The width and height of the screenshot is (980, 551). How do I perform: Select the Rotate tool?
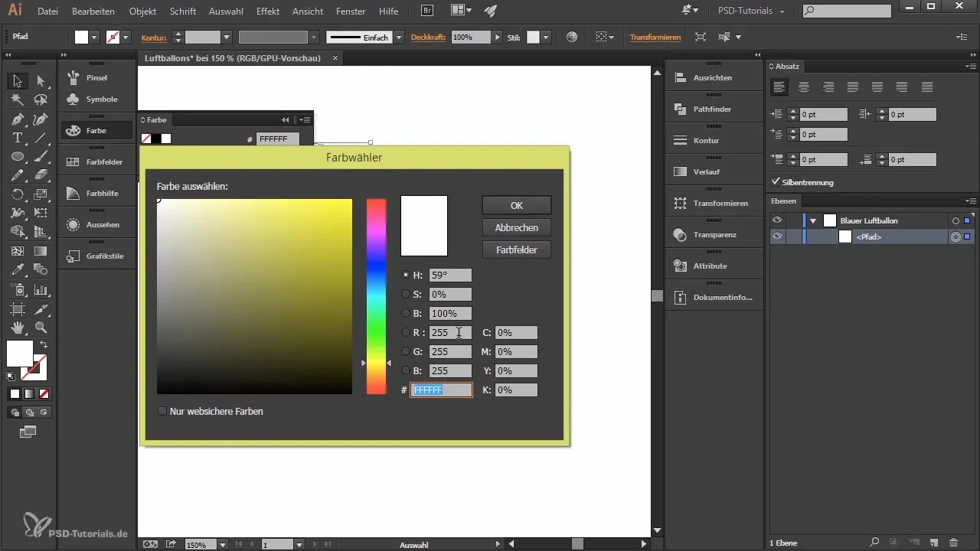(18, 194)
